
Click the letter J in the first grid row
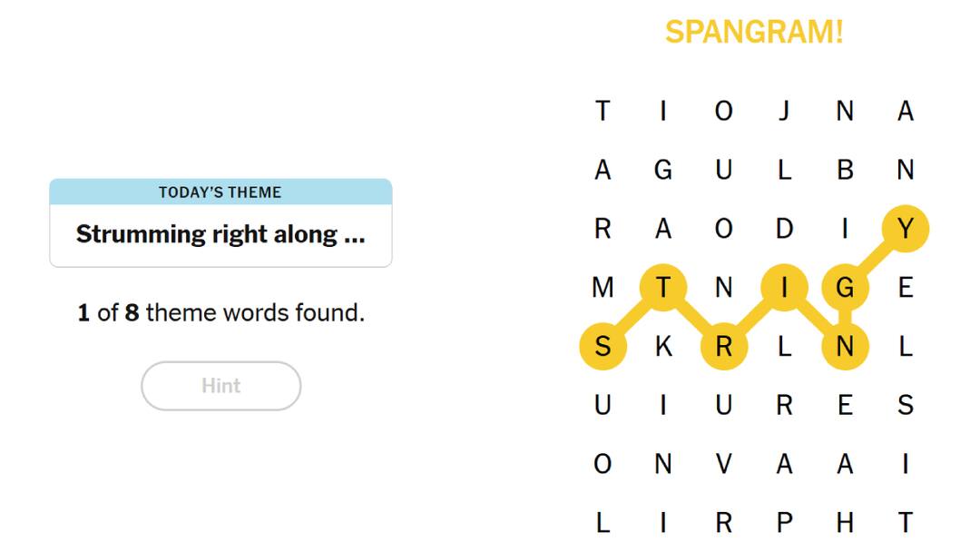click(x=784, y=111)
